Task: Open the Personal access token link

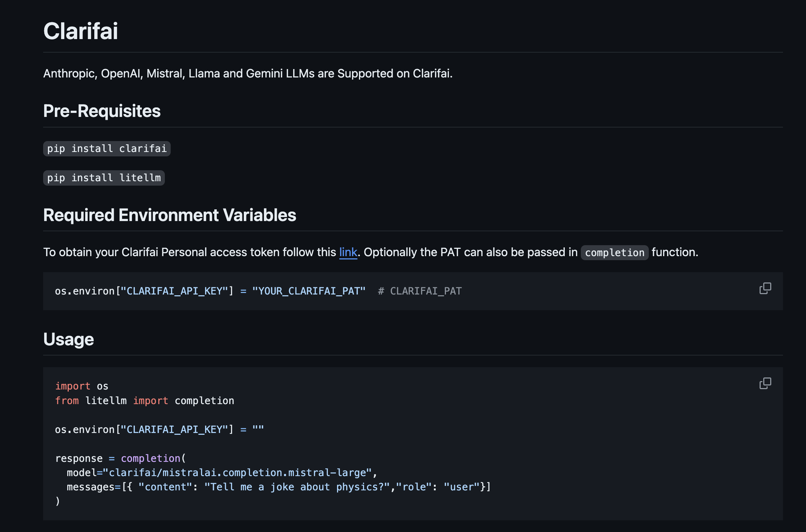Action: point(348,252)
